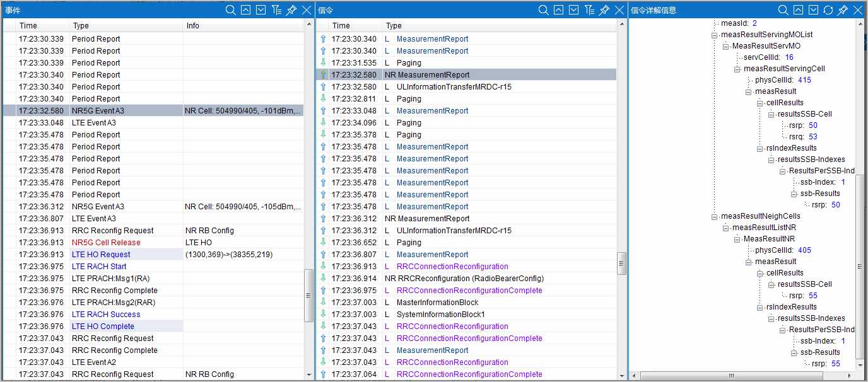Open search in the 信令 signaling panel

point(543,9)
